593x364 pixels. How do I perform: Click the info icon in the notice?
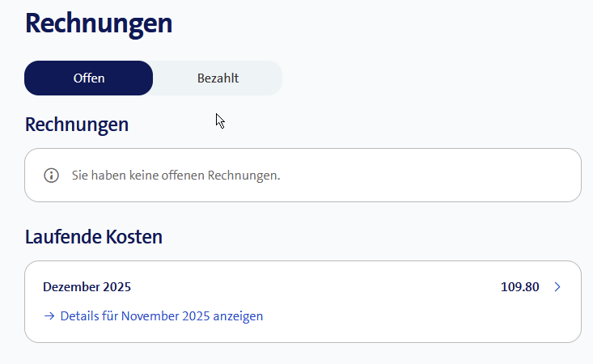click(x=52, y=175)
